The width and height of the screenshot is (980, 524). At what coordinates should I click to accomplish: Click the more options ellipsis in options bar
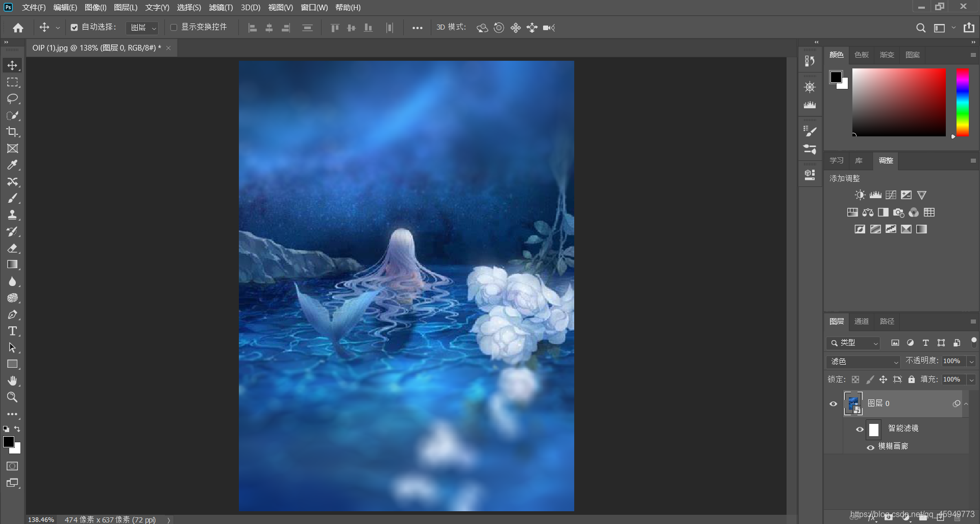coord(417,28)
